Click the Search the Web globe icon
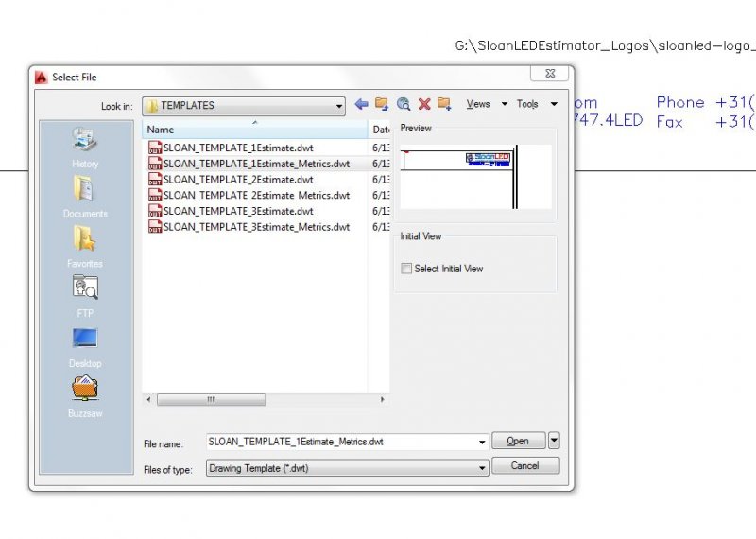The image size is (756, 539). [x=404, y=104]
